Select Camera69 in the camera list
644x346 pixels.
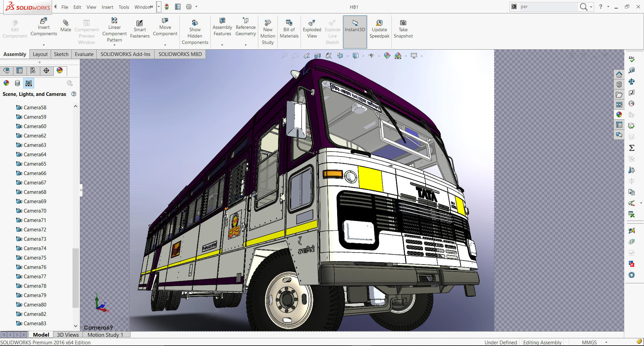coord(31,201)
